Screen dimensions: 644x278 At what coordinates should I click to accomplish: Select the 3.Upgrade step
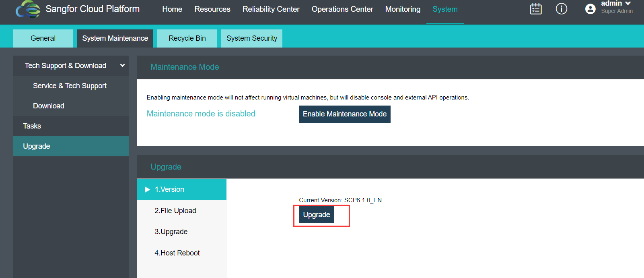point(182,232)
